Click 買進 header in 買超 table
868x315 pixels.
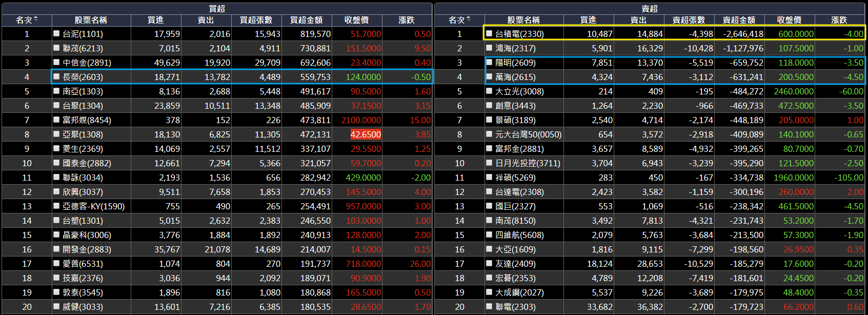[x=155, y=20]
